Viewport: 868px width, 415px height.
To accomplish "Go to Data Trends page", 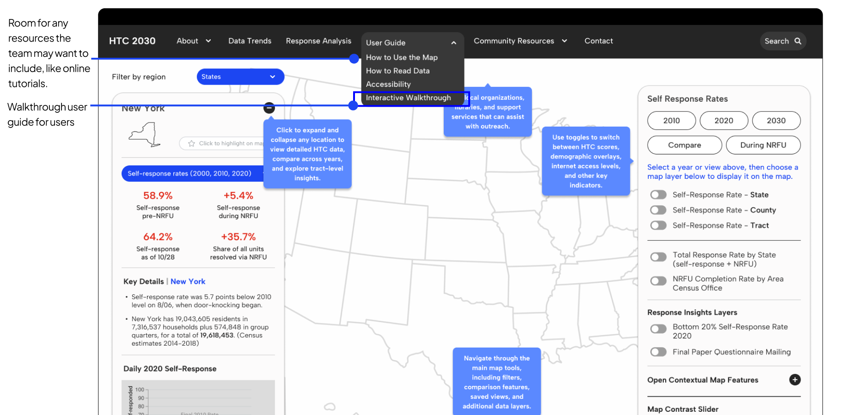I will click(x=250, y=41).
